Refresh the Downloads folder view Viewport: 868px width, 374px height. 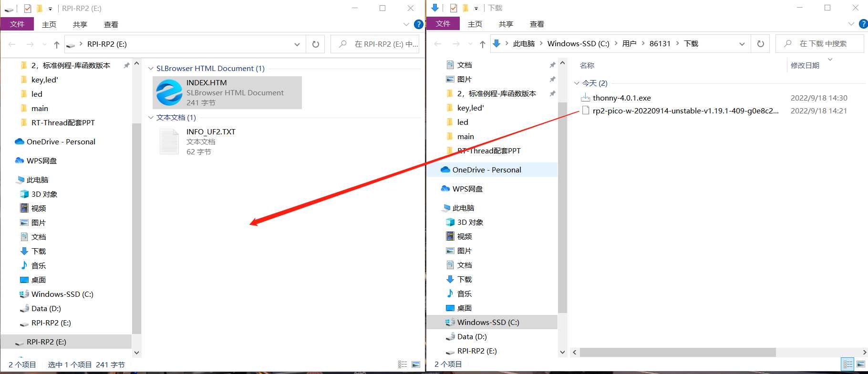pos(760,44)
